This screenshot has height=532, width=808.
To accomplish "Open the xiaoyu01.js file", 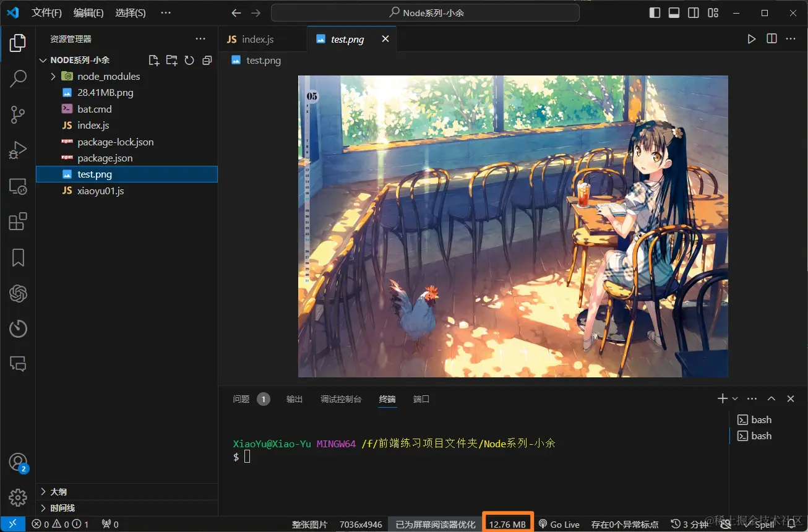I will 127,191.
